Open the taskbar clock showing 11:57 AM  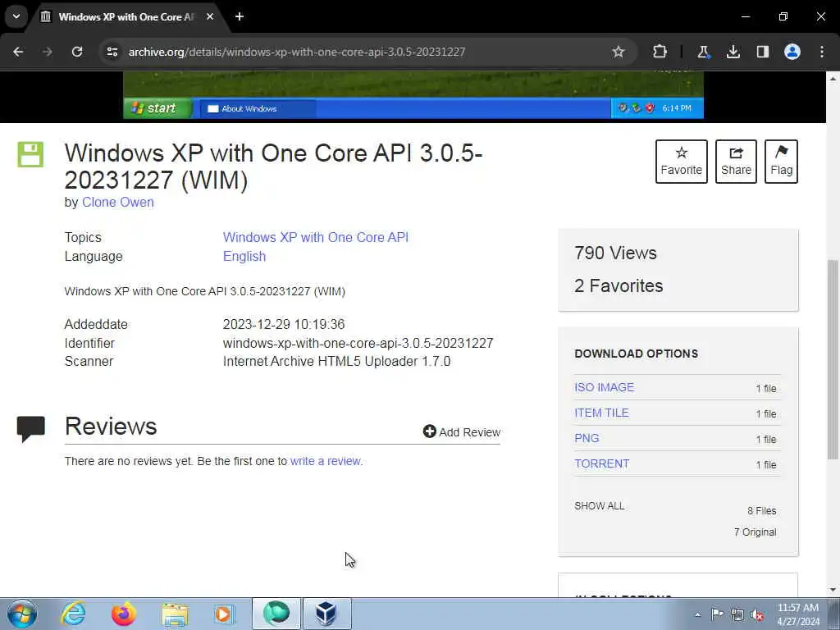[798, 614]
